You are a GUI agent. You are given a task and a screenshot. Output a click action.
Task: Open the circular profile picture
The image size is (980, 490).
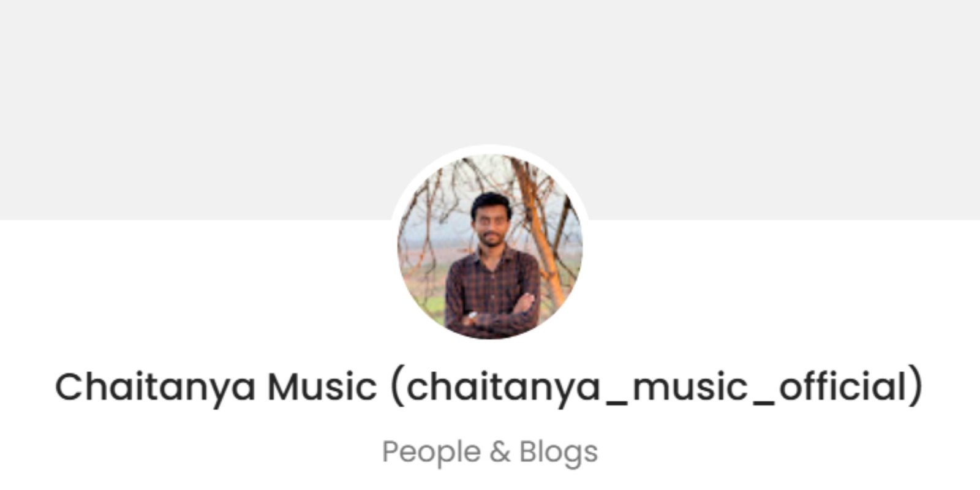tap(490, 246)
